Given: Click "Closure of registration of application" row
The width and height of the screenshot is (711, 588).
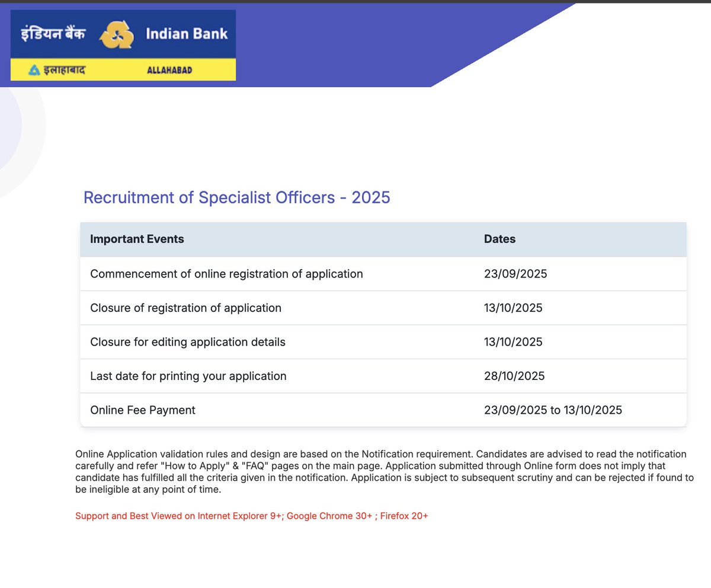Looking at the screenshot, I should tap(383, 308).
